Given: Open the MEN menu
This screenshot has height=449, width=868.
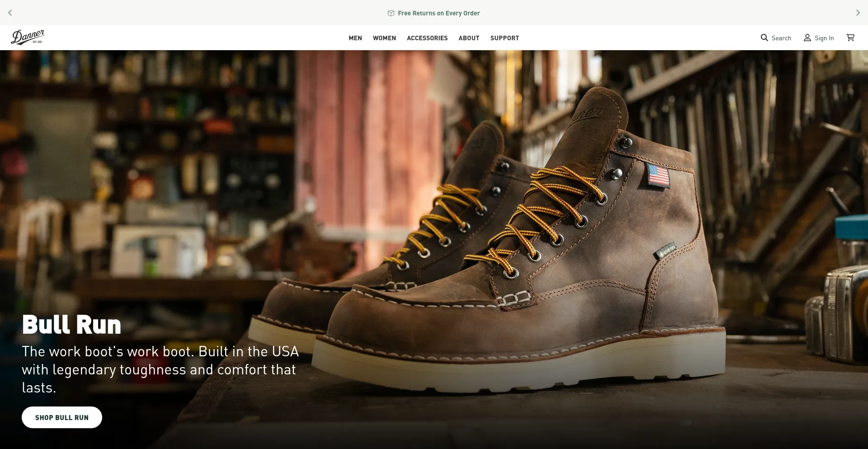Looking at the screenshot, I should coord(355,38).
